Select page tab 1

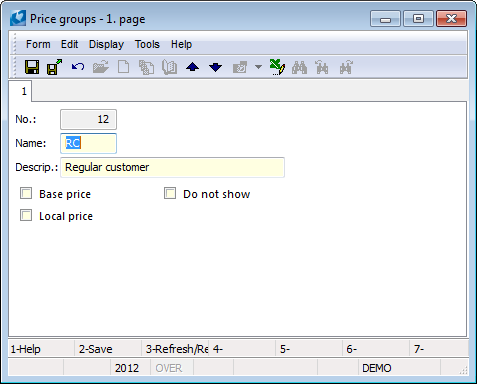click(20, 91)
